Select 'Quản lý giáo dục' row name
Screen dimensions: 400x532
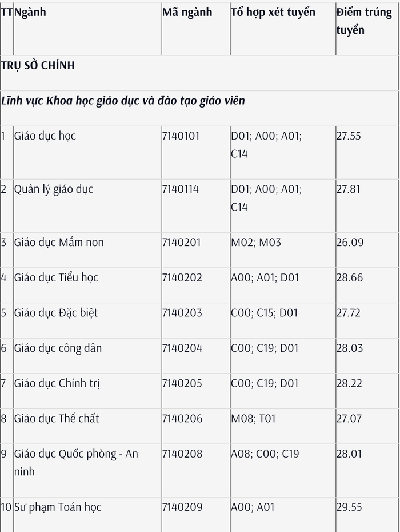(x=54, y=189)
